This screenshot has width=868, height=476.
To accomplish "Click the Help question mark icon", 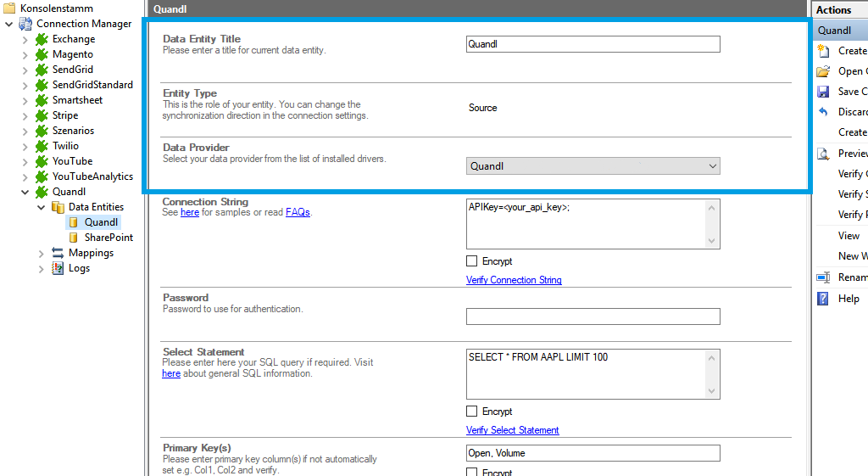I will [x=822, y=299].
